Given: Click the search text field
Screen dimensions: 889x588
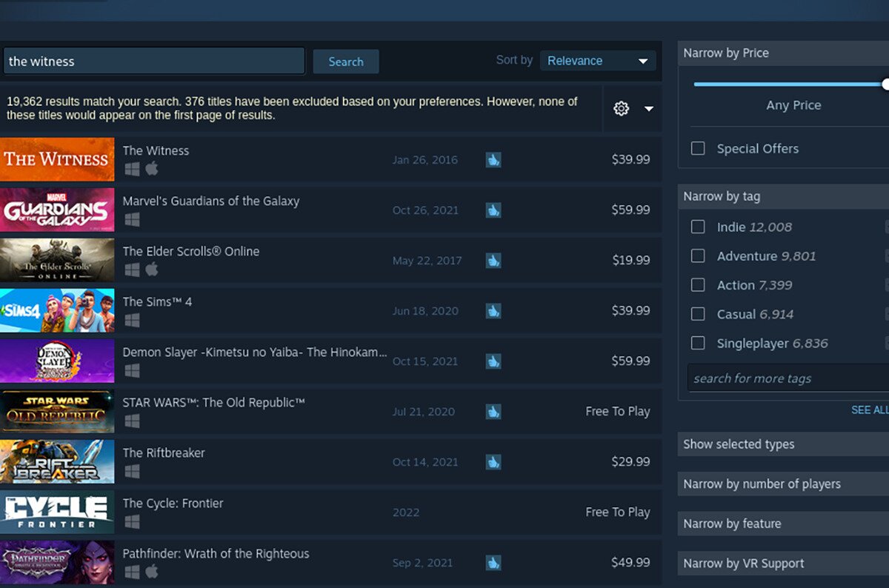Looking at the screenshot, I should click(x=153, y=61).
